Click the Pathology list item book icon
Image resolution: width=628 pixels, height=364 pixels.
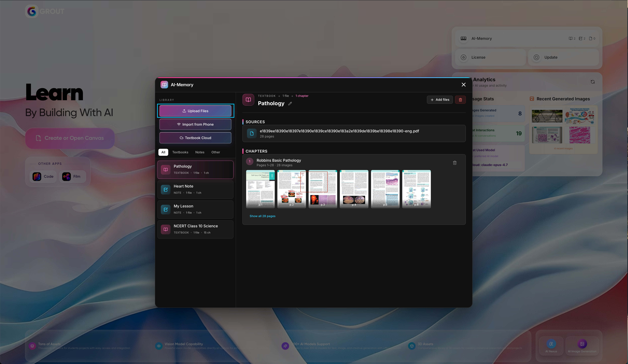[165, 170]
